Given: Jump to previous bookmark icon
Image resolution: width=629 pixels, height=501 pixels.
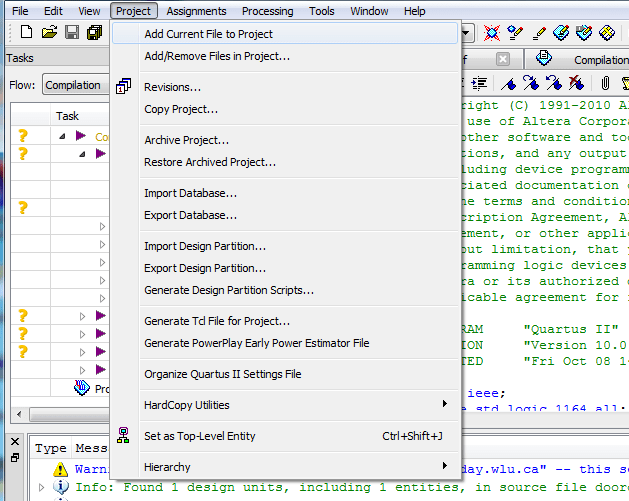Looking at the screenshot, I should (x=554, y=83).
